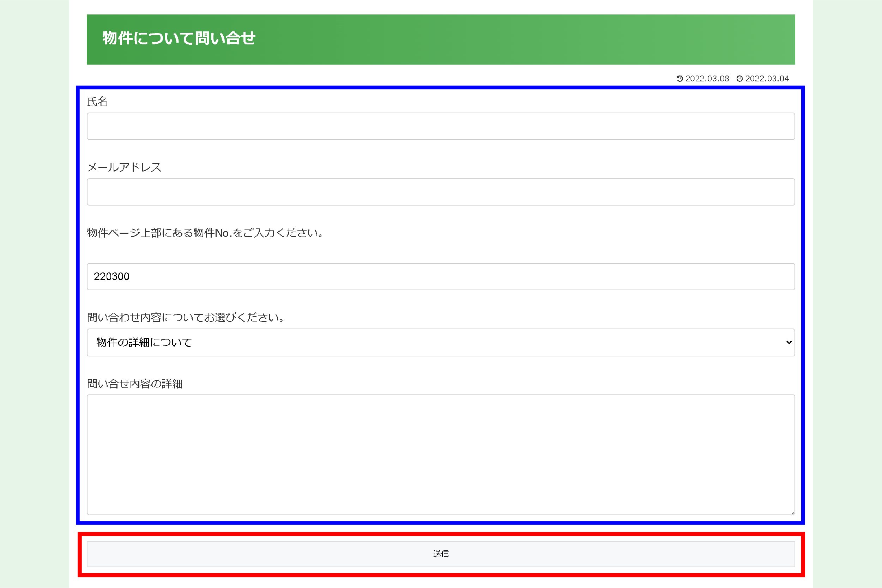Click the 2022.03.08 updated date text
The width and height of the screenshot is (882, 588).
pos(707,78)
